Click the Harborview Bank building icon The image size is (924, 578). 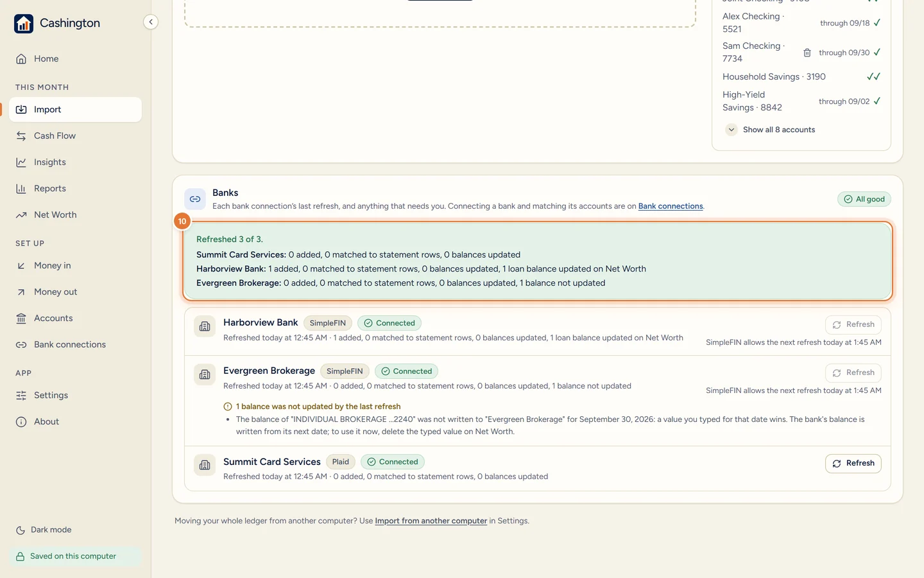pos(205,326)
